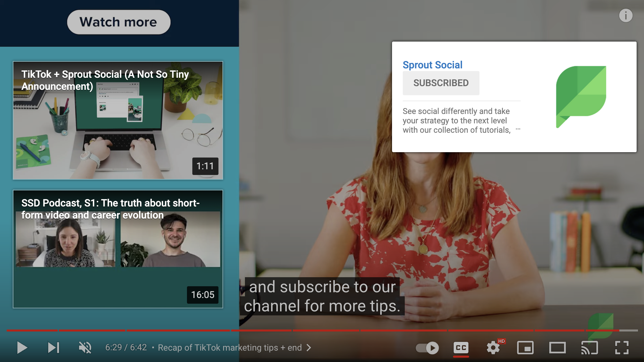Select the Sprout Social channel link
Screen dimensions: 644x362
click(x=432, y=65)
